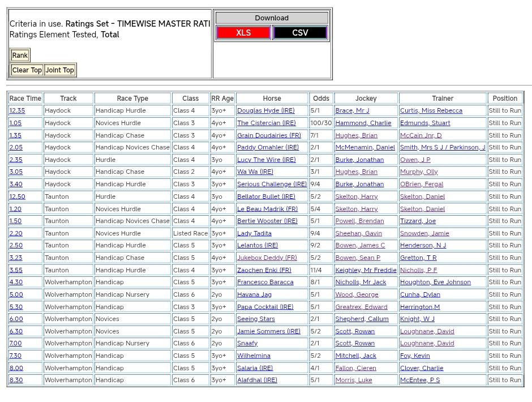Screen dimensions: 532x402
Task: Open the 5.00 Wolverhampton race link
Action: (x=16, y=294)
